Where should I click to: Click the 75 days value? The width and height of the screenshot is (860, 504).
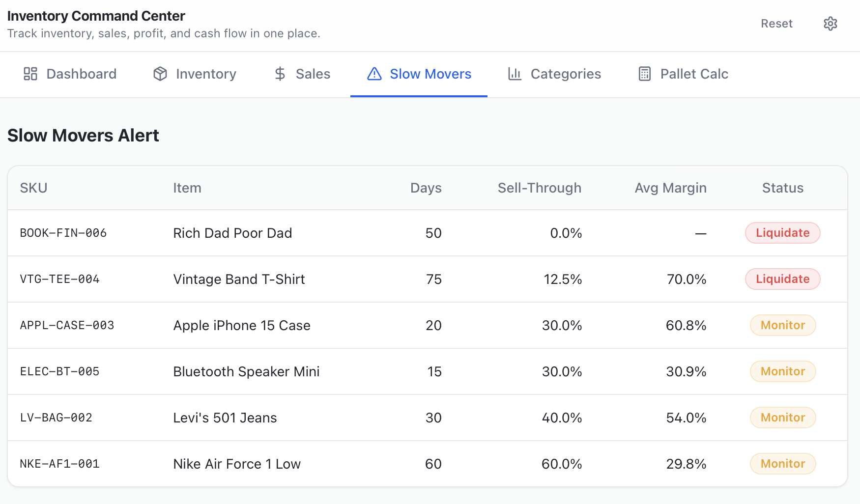pos(434,279)
